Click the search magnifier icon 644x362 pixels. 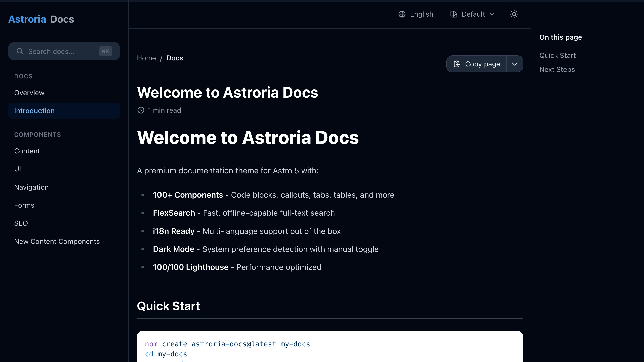pos(20,51)
